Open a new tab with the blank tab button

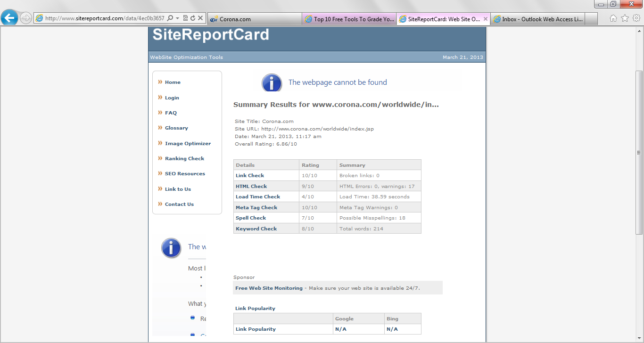click(591, 19)
